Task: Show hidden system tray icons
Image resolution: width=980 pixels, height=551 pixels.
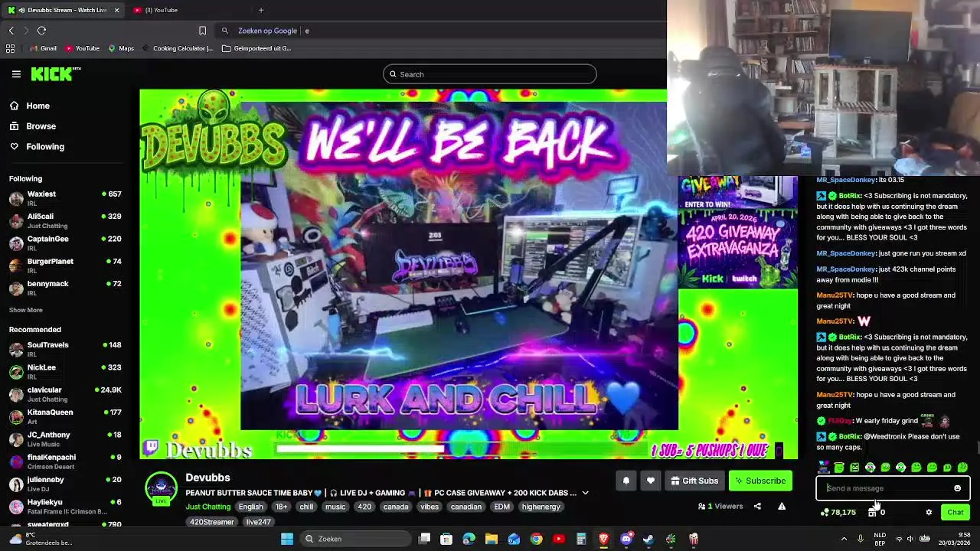Action: [x=844, y=539]
